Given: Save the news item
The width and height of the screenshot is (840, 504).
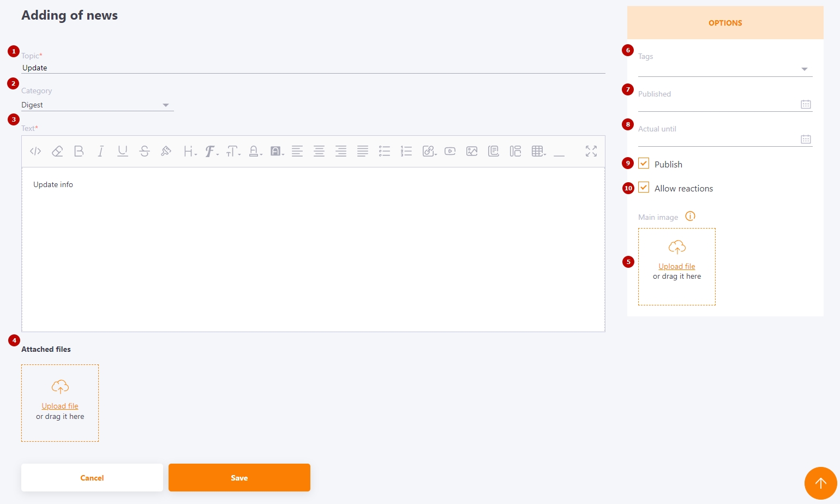Looking at the screenshot, I should (239, 478).
